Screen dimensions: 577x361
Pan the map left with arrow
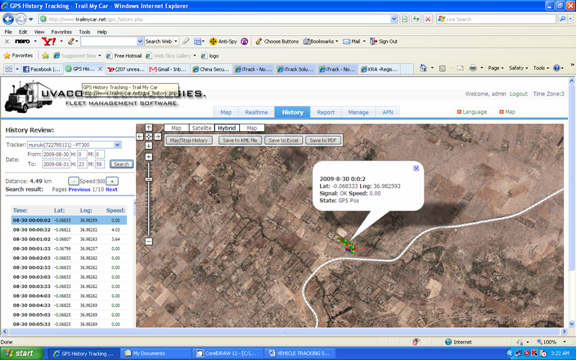coord(140,137)
